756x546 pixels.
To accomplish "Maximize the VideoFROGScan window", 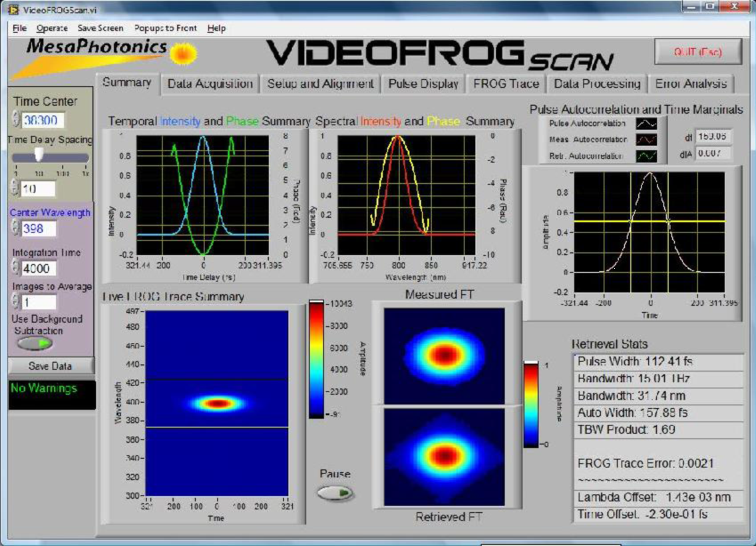I will pyautogui.click(x=711, y=7).
